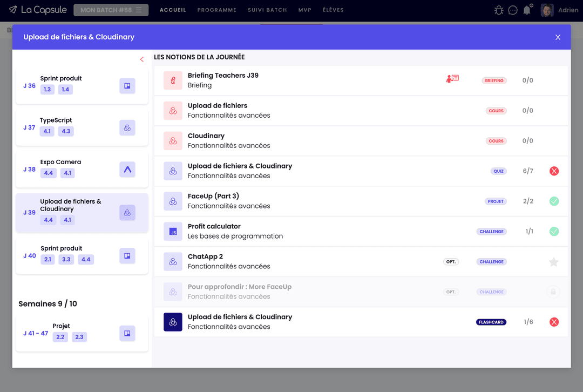Click skill tag 2.2 on Projet card
This screenshot has height=392, width=583.
tap(60, 337)
